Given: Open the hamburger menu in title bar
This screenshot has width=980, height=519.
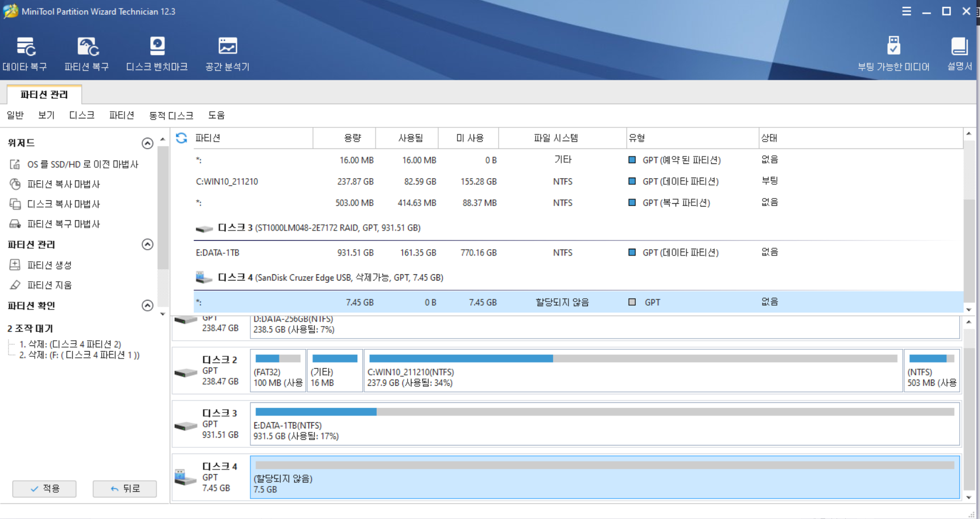Looking at the screenshot, I should pyautogui.click(x=907, y=11).
